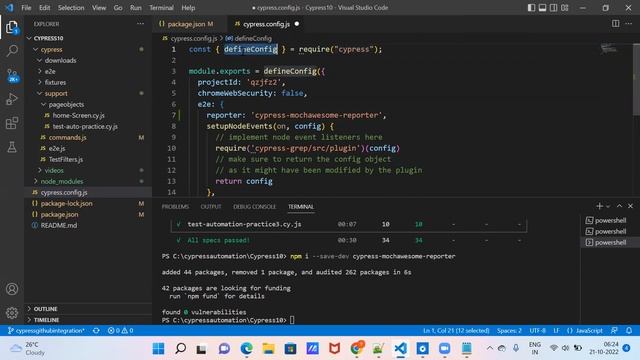Open the Source Control view
The image size is (640, 360).
pyautogui.click(x=12, y=75)
